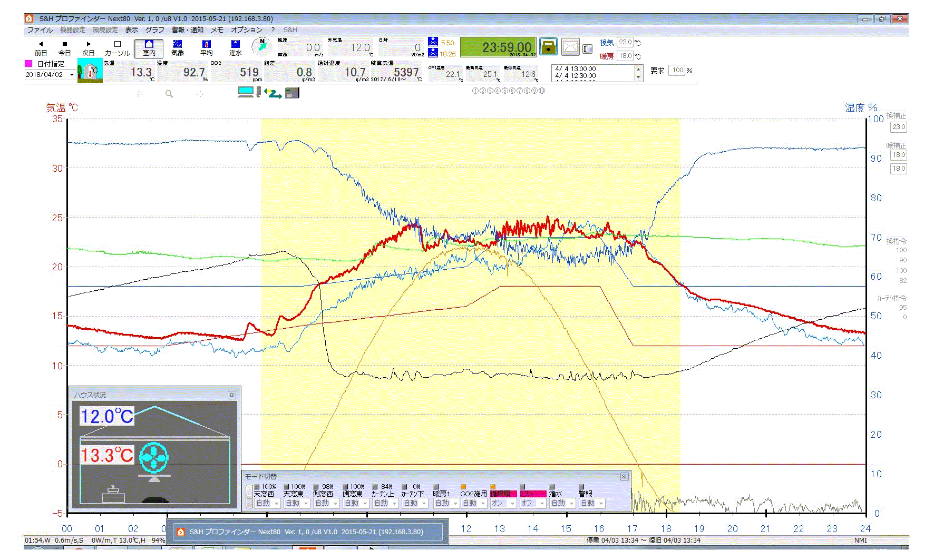Open 灌水 mode dropdown

562,503
